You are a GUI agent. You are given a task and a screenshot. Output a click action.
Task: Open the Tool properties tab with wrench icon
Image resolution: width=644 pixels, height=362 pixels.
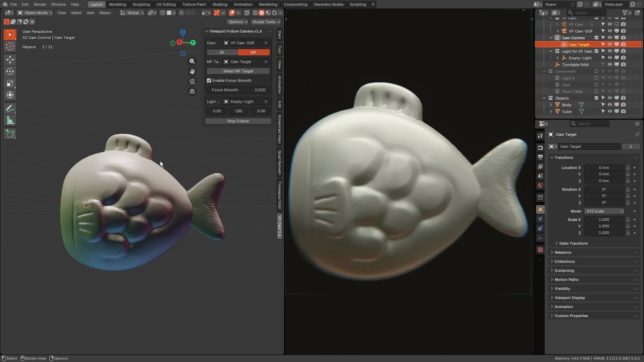click(x=540, y=136)
